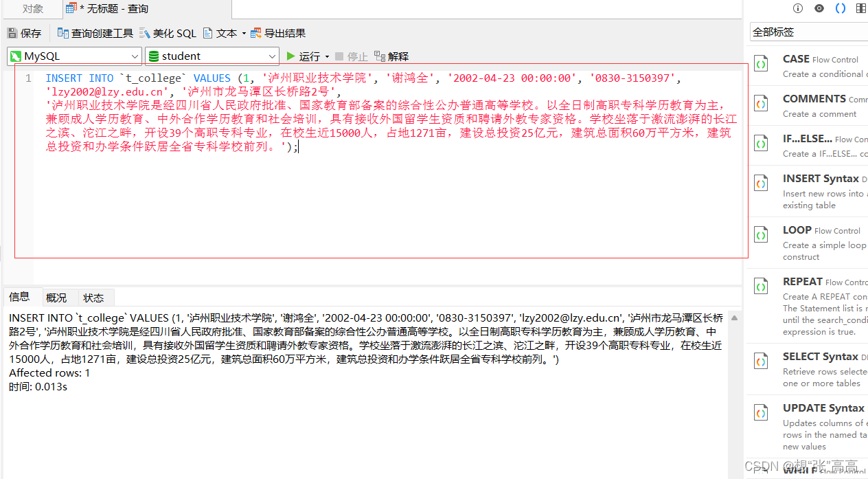Viewport: 868px width, 479px height.
Task: Open the MySQL connection dropdown
Action: point(74,56)
